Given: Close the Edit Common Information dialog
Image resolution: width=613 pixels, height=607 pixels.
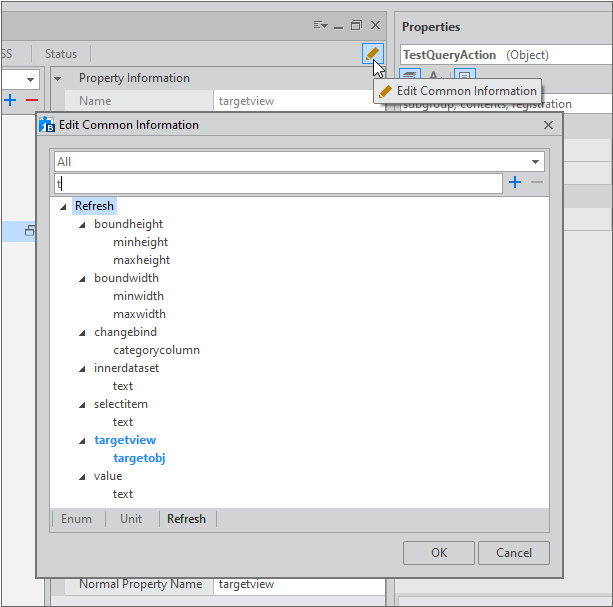Looking at the screenshot, I should pyautogui.click(x=548, y=125).
